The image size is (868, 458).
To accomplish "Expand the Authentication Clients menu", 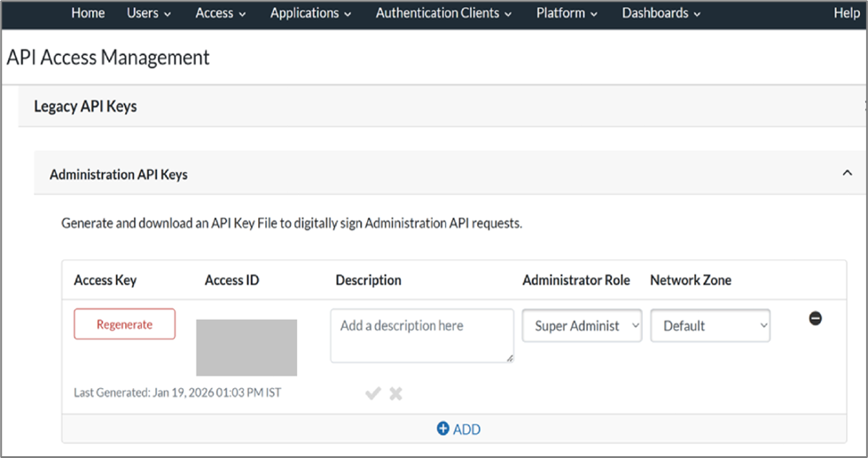I will tap(443, 13).
